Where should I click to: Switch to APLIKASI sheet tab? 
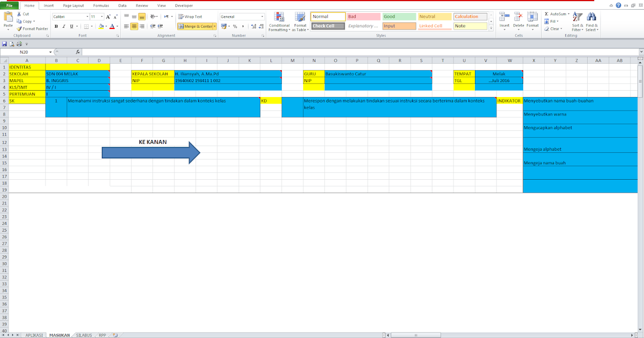click(x=34, y=335)
